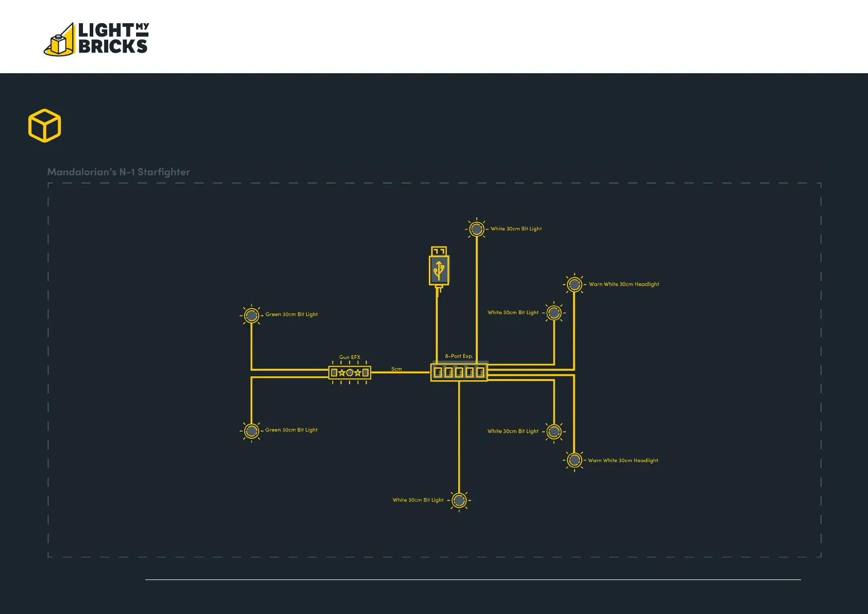The height and width of the screenshot is (614, 868).
Task: Click the upper "Green 30cm Bit Light" label
Action: tap(292, 314)
